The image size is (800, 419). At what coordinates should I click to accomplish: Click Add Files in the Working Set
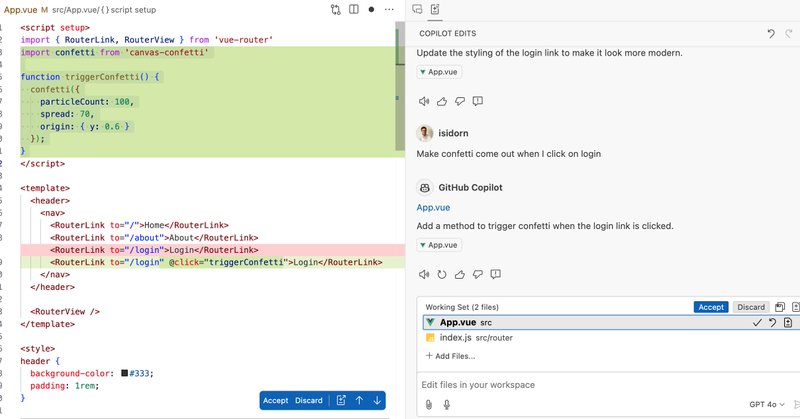click(451, 356)
